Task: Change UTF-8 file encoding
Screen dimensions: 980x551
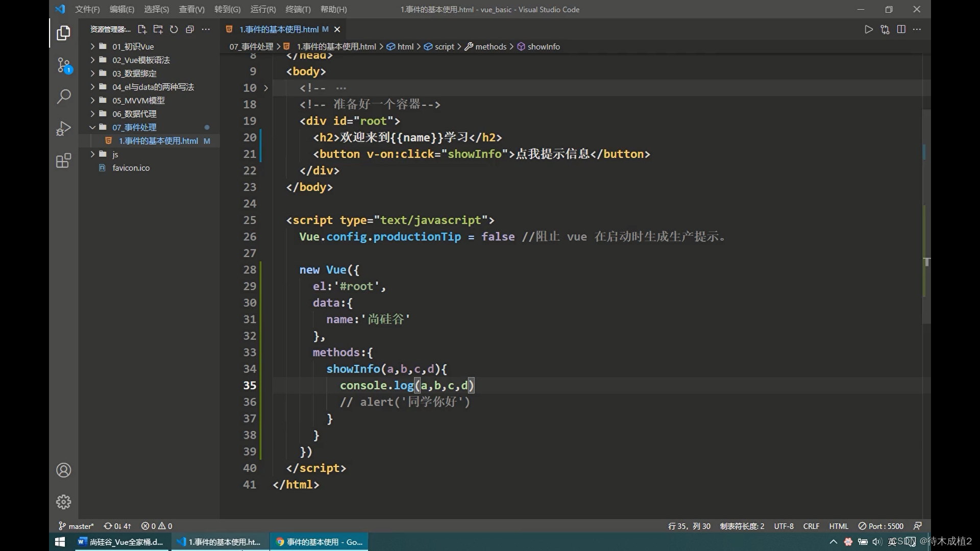Action: pos(783,526)
